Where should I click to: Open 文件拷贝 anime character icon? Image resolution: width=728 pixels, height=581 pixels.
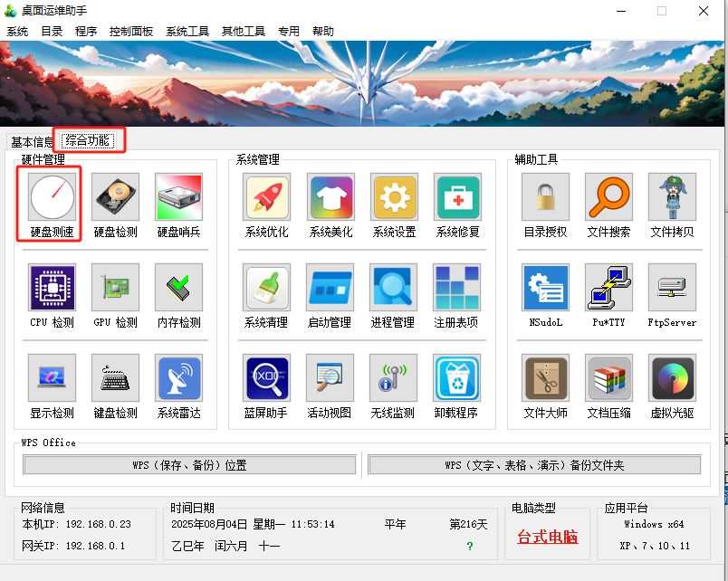click(672, 196)
